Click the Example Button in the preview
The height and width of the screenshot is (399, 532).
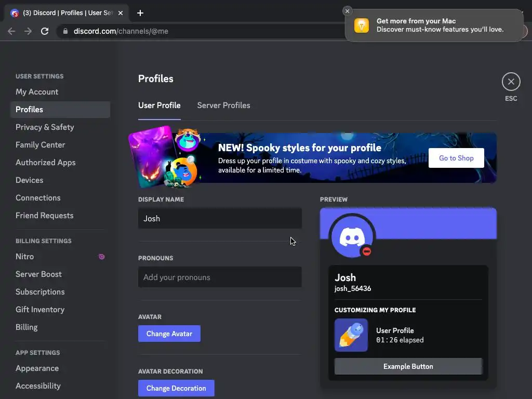click(x=408, y=366)
